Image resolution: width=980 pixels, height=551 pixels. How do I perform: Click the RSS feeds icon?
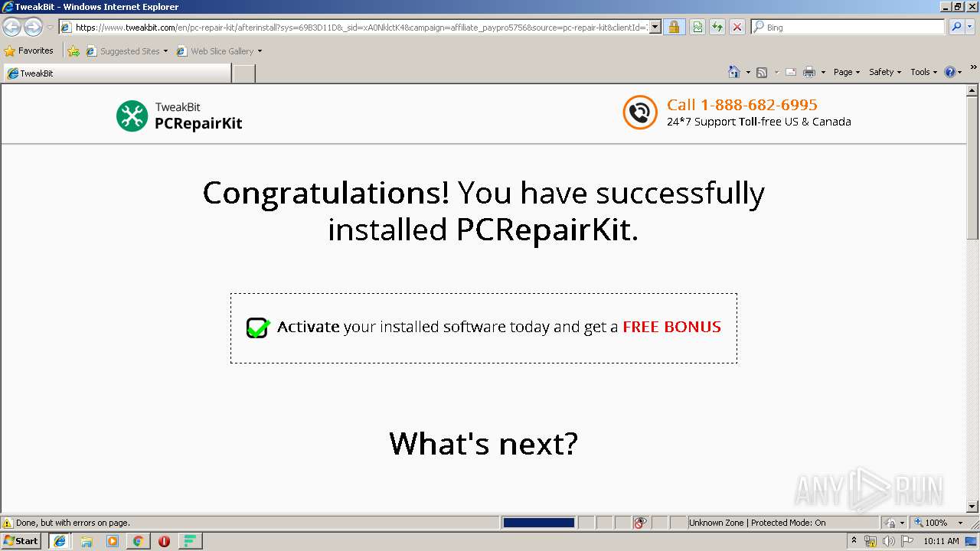coord(762,72)
